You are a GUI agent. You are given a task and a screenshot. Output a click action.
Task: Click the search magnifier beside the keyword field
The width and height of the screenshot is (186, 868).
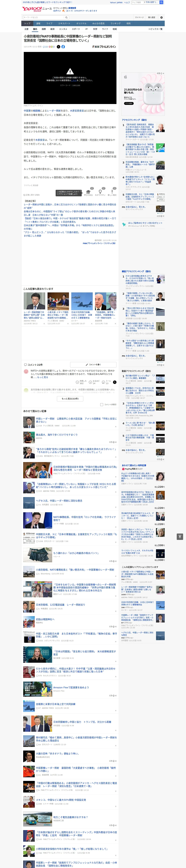click(66, 18)
